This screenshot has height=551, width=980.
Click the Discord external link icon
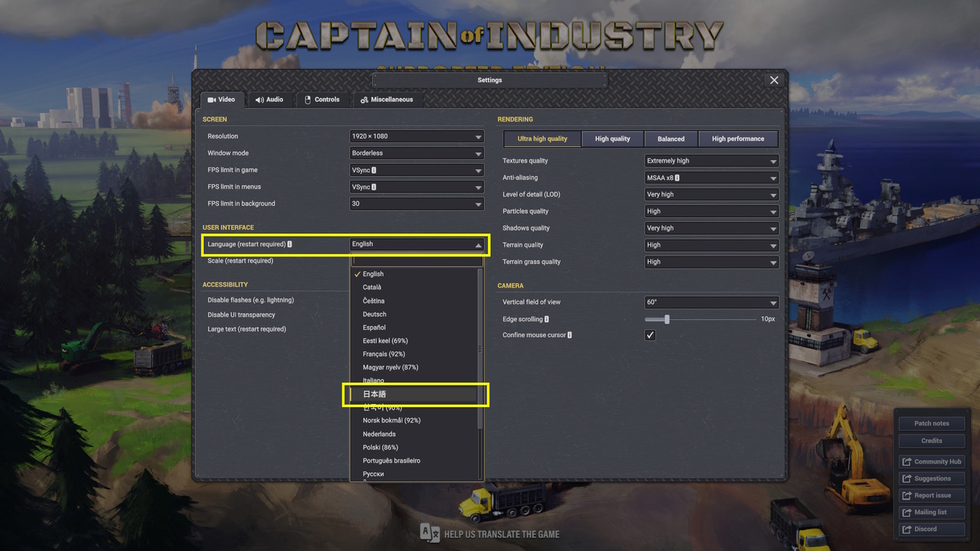click(907, 529)
